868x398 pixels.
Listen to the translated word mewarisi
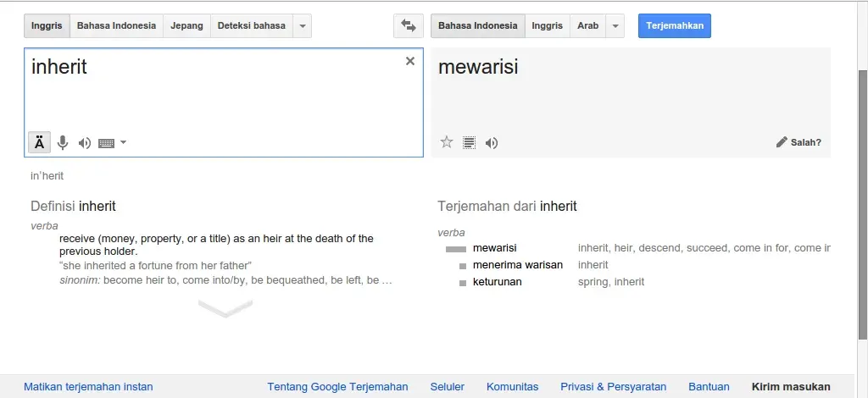click(492, 143)
